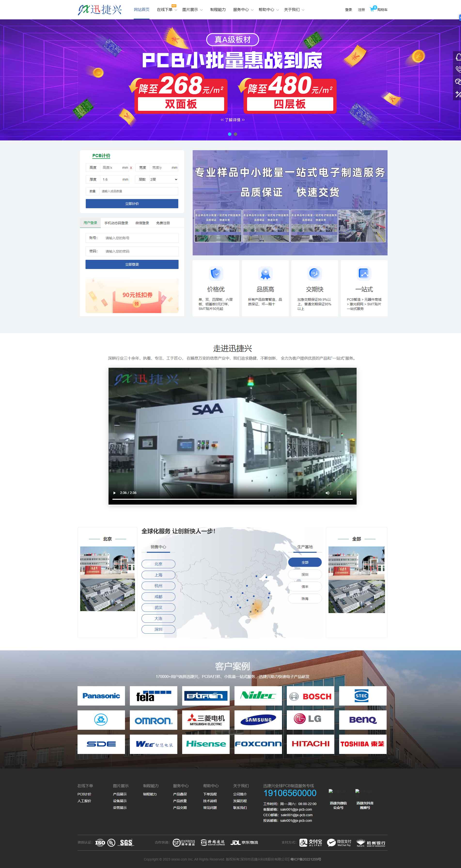Image resolution: width=461 pixels, height=868 pixels.
Task: Click the video play button
Action: tap(115, 493)
